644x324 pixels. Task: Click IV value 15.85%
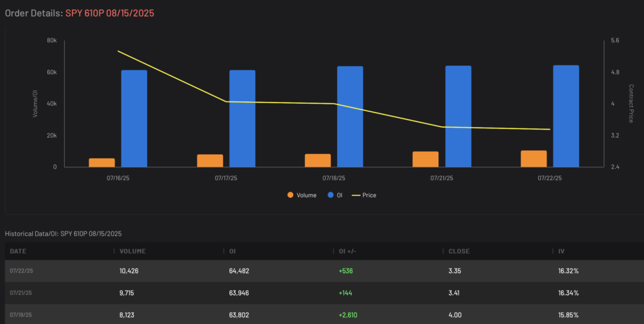[x=569, y=315]
